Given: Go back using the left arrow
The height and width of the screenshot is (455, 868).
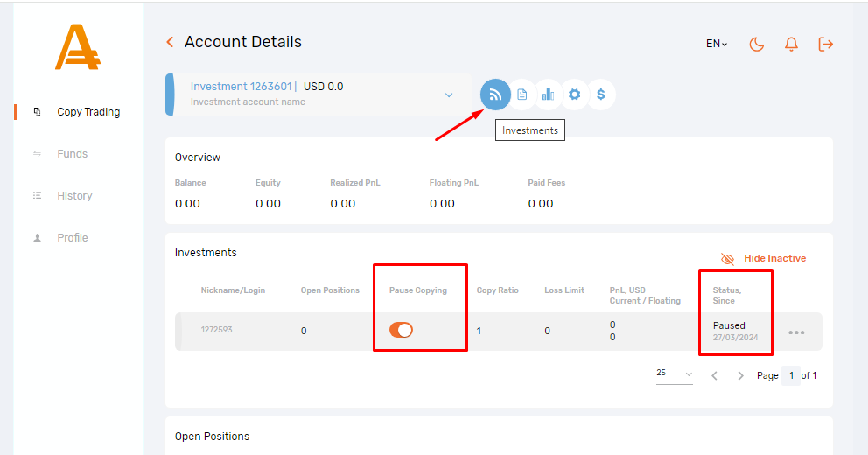Looking at the screenshot, I should (170, 42).
